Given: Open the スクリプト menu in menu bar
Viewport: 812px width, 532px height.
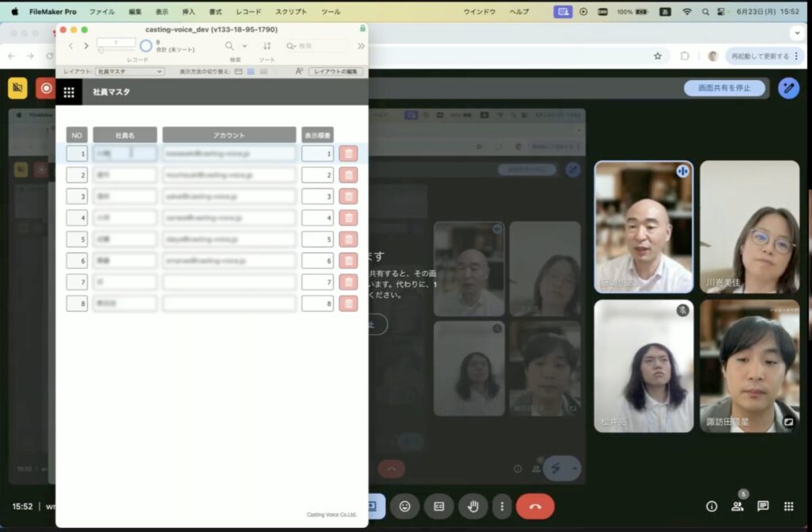Looking at the screenshot, I should [x=291, y=12].
